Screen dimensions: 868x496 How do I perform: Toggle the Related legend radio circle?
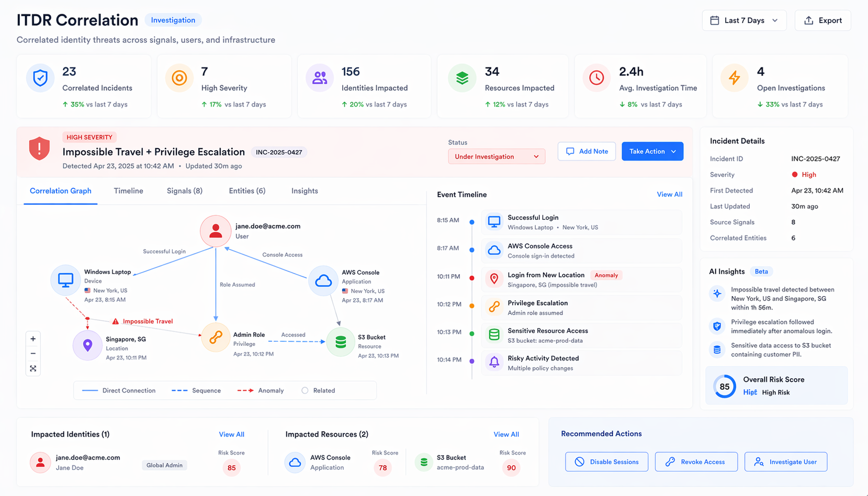click(x=305, y=391)
